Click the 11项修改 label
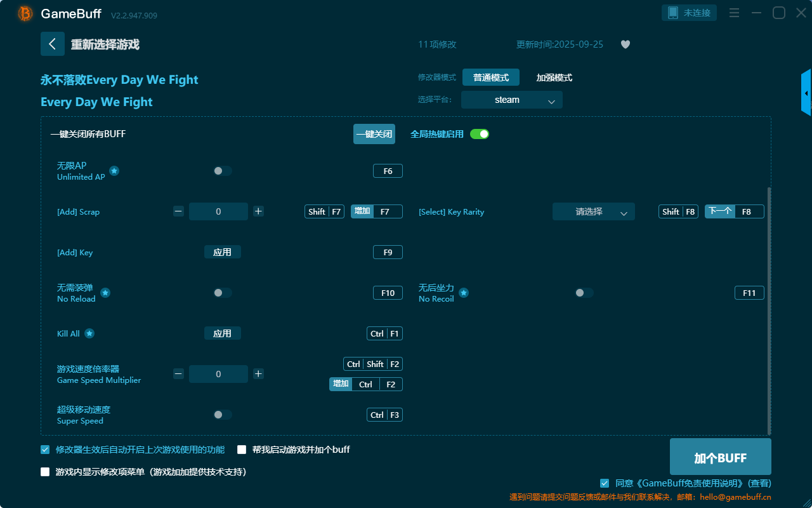 (437, 44)
